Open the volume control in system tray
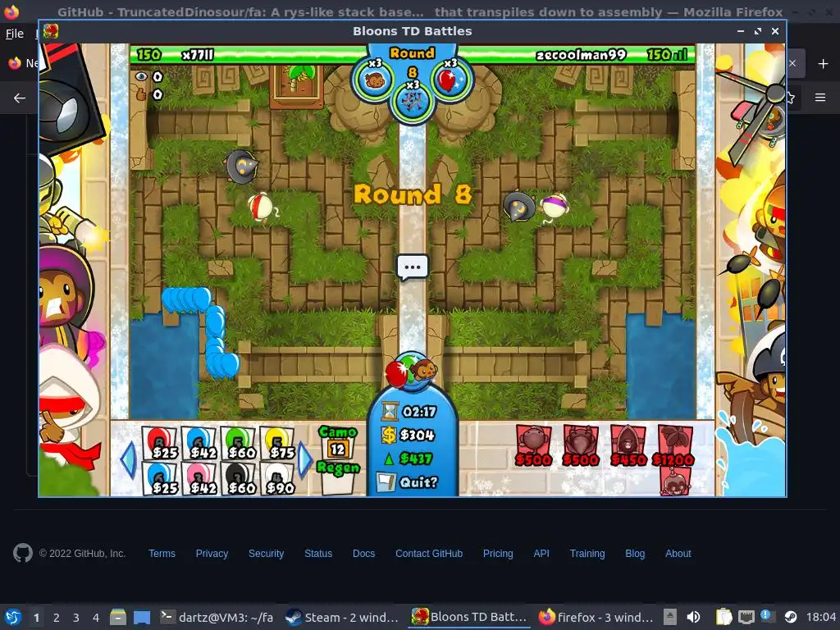 click(693, 617)
